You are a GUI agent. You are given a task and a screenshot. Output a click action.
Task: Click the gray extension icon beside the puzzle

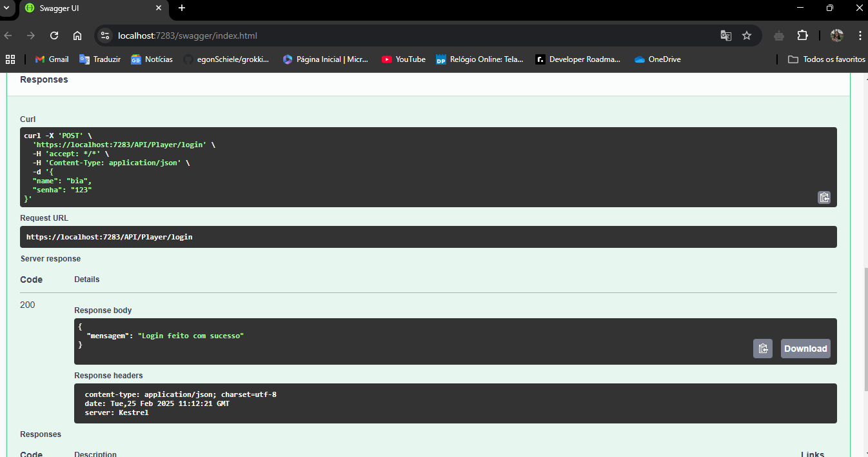(779, 36)
